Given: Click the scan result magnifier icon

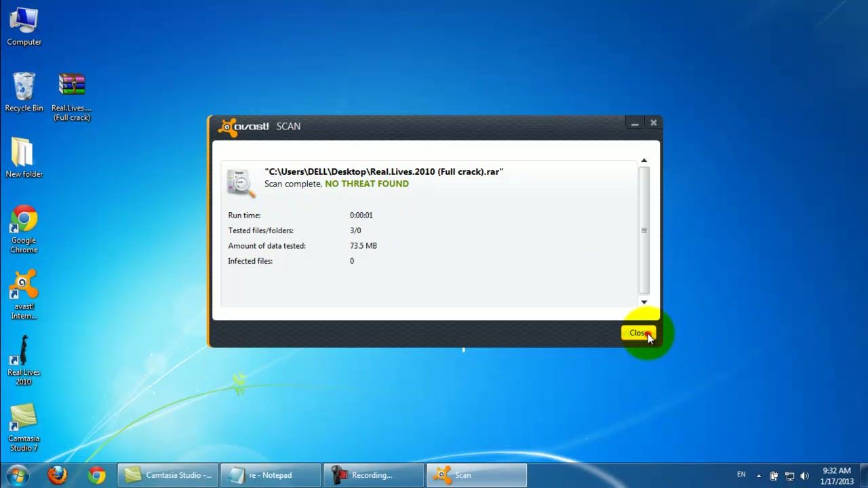Looking at the screenshot, I should 241,183.
